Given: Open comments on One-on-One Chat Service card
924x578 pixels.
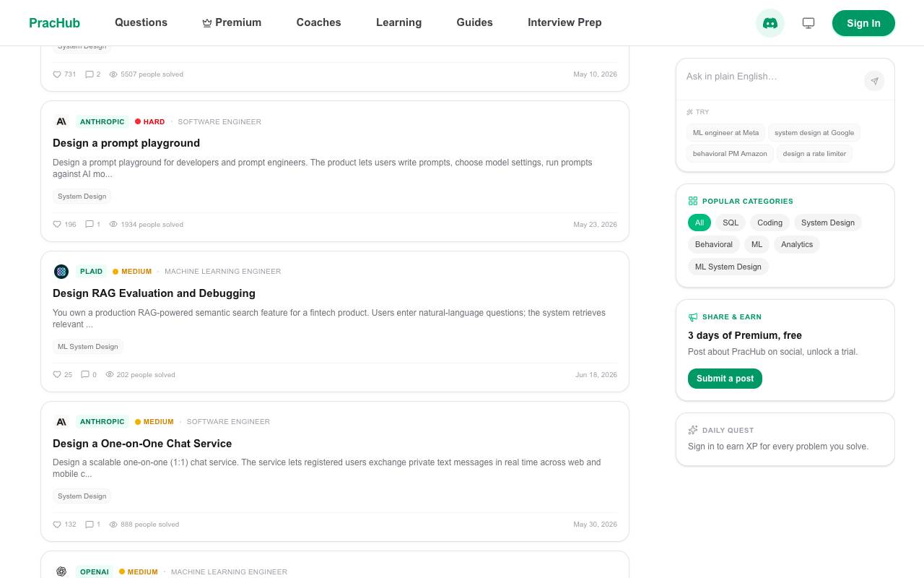Looking at the screenshot, I should (x=89, y=525).
